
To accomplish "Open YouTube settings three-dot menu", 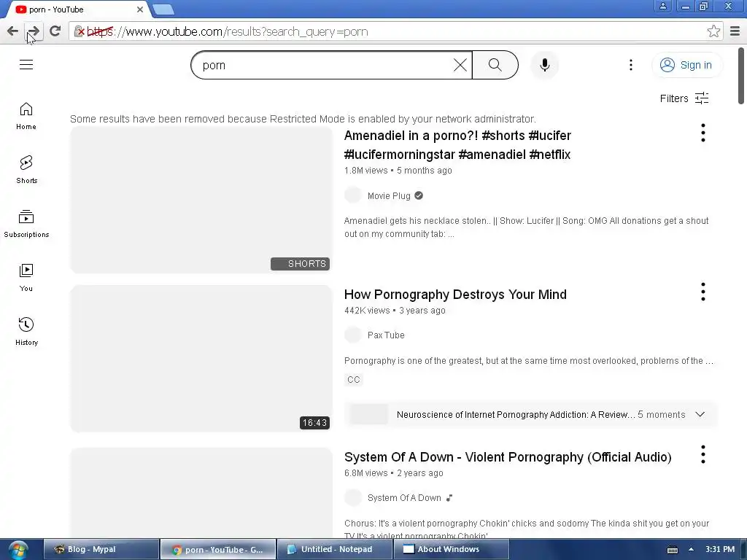I will (631, 65).
